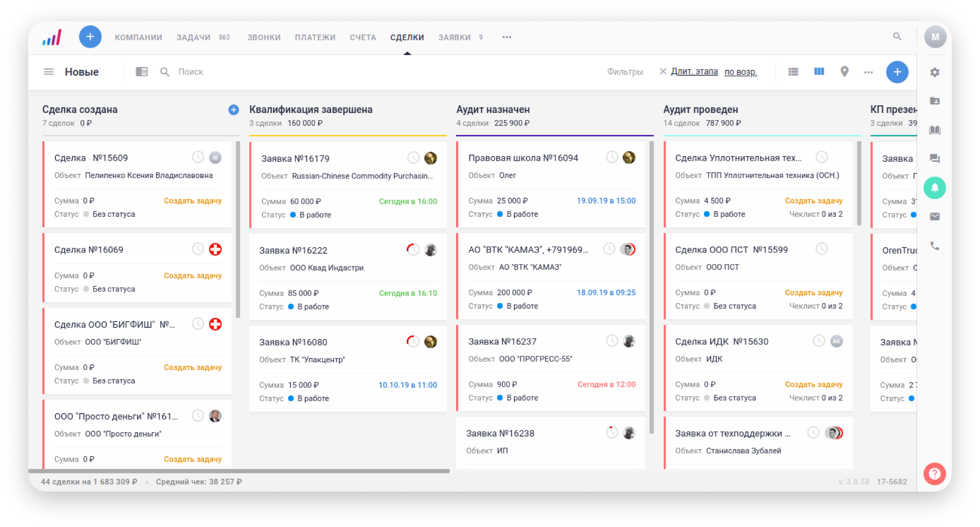Click the Сегодня в 12:00 deadline on Заявка №16237
Image resolution: width=980 pixels, height=527 pixels.
[x=606, y=384]
